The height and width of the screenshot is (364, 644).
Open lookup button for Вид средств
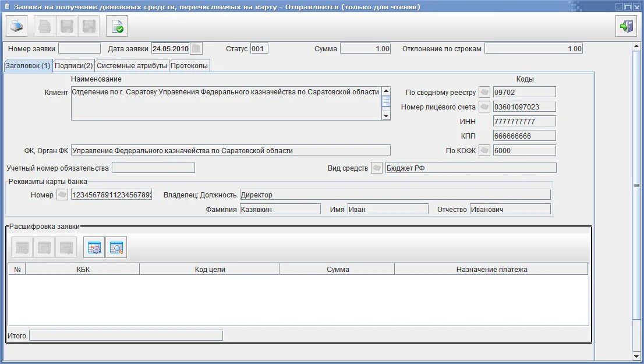point(377,168)
